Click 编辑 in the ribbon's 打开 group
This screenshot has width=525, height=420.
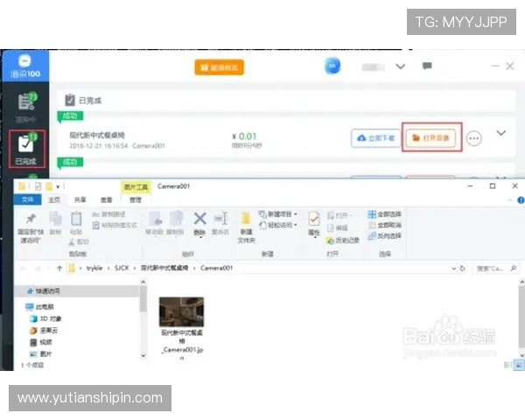coord(337,227)
